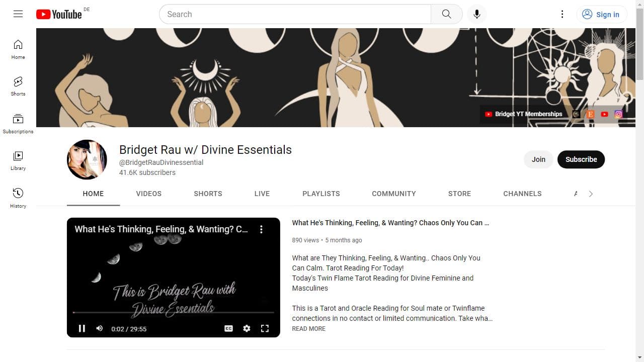644x362 pixels.
Task: Start voice search with microphone
Action: 476,14
